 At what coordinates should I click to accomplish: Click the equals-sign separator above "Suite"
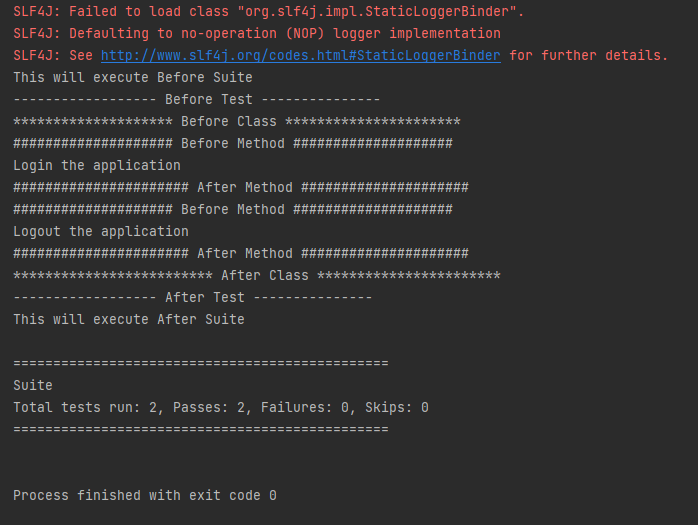[x=200, y=364]
